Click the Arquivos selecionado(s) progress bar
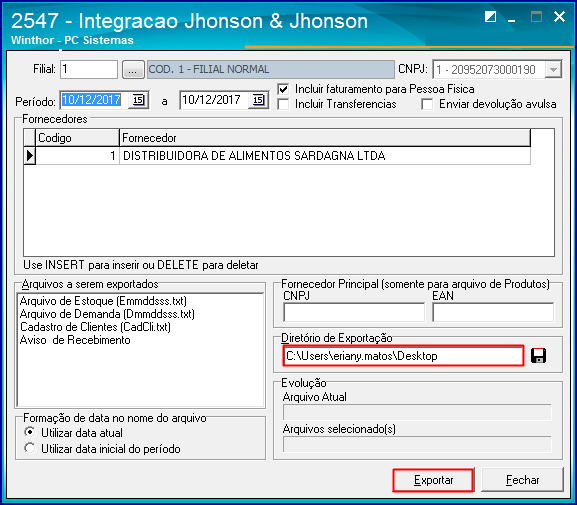 click(x=417, y=444)
